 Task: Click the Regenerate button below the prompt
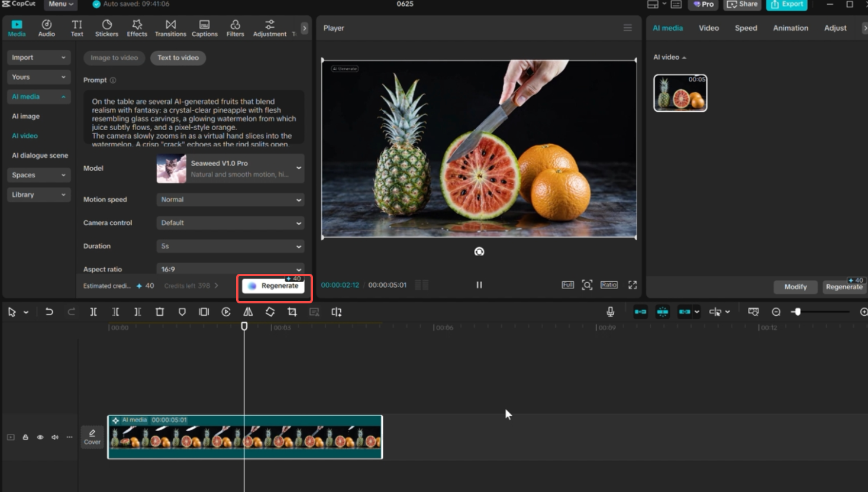click(274, 286)
